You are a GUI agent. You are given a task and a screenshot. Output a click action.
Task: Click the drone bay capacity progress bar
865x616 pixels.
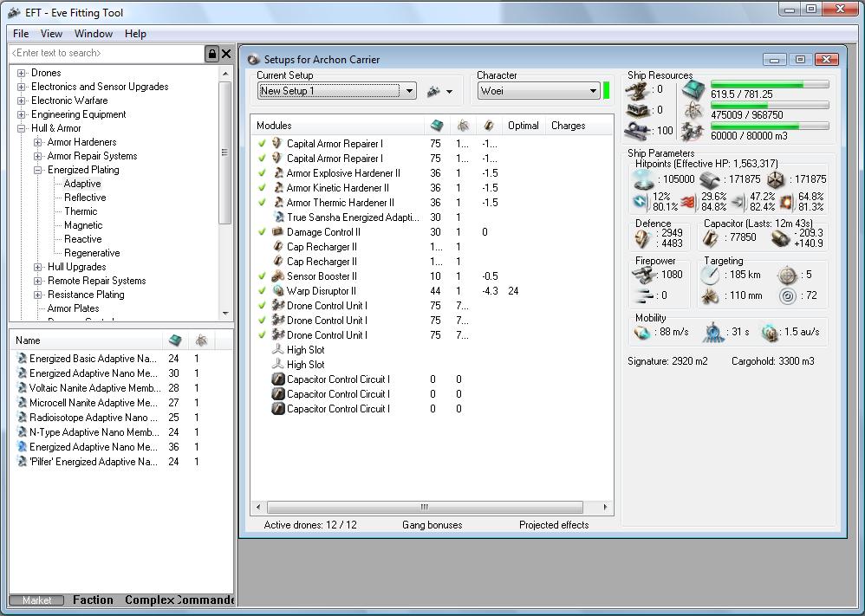click(x=770, y=126)
